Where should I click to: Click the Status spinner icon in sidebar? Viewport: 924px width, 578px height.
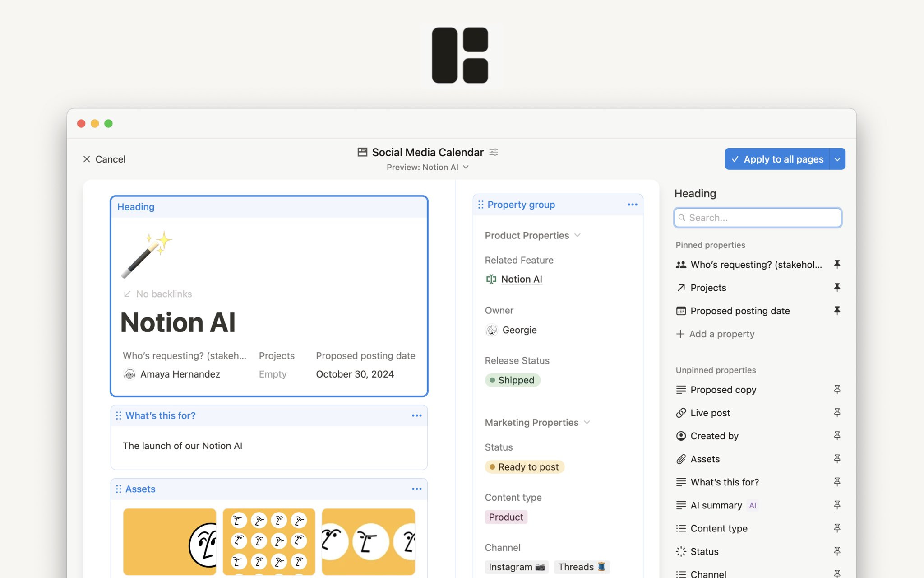pyautogui.click(x=681, y=551)
